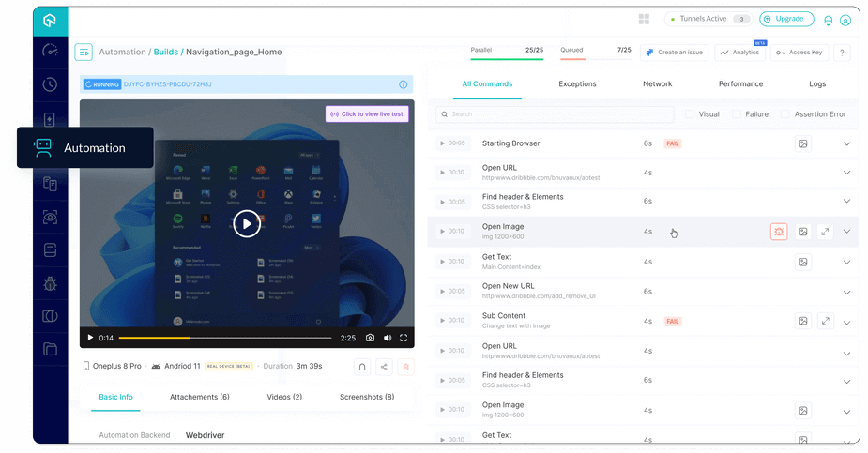Screen dimensions: 868x453
Task: Open screenshot icon for Starting Browser row
Action: point(803,143)
